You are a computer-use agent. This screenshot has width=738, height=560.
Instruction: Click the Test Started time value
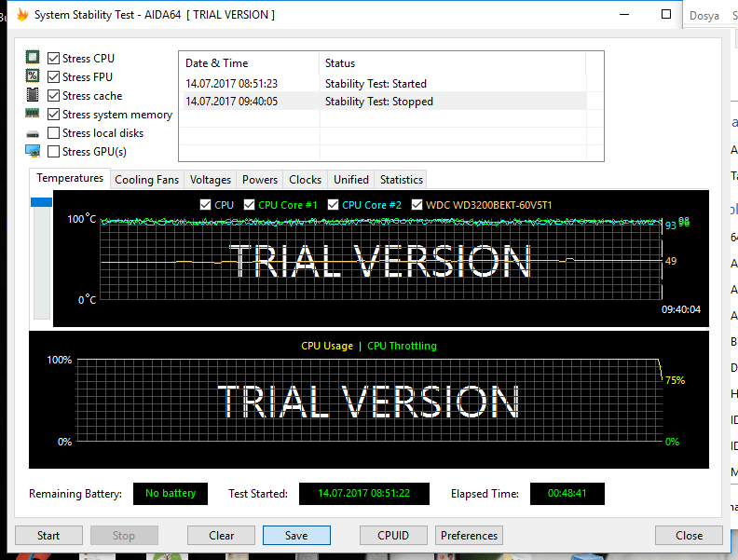[363, 494]
